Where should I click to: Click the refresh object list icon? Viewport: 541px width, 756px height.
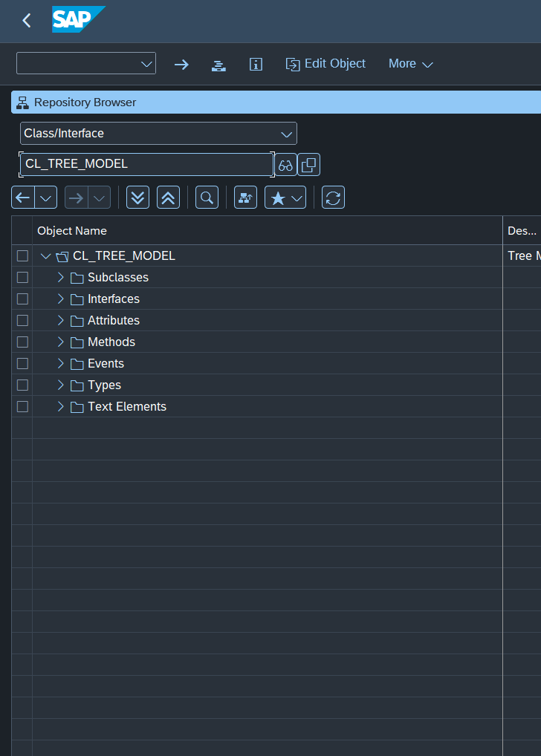coord(333,198)
